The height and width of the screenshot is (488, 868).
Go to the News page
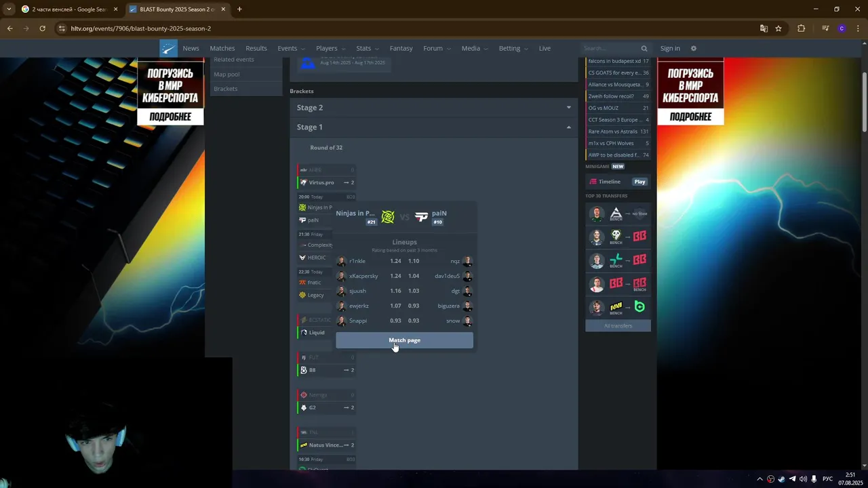click(x=191, y=48)
